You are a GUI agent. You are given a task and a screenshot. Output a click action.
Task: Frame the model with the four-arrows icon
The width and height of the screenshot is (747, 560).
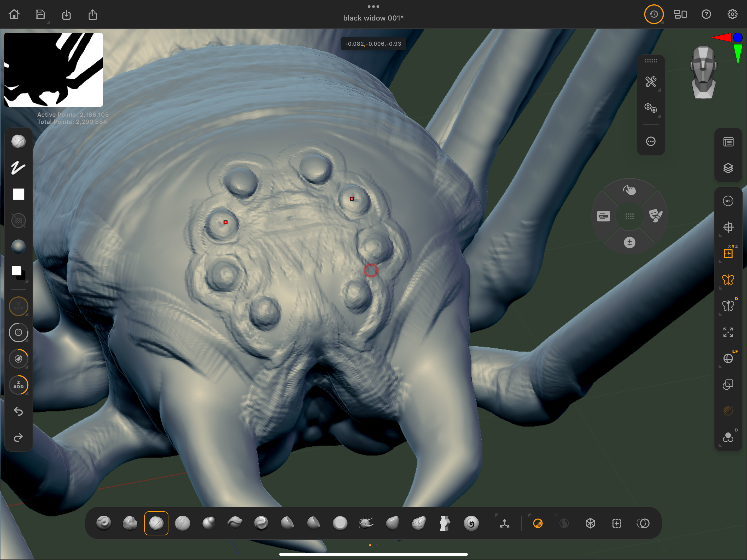click(x=728, y=332)
